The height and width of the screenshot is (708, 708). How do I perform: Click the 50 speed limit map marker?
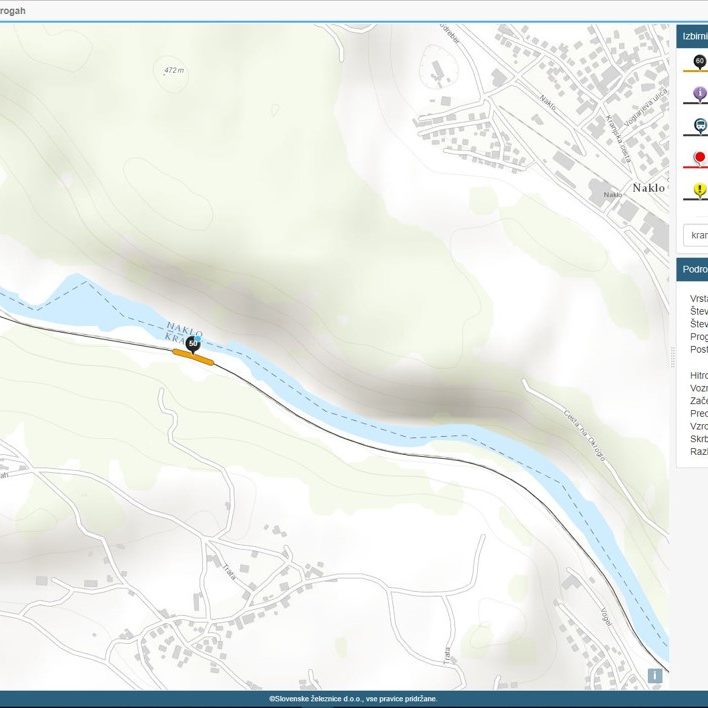(x=193, y=343)
